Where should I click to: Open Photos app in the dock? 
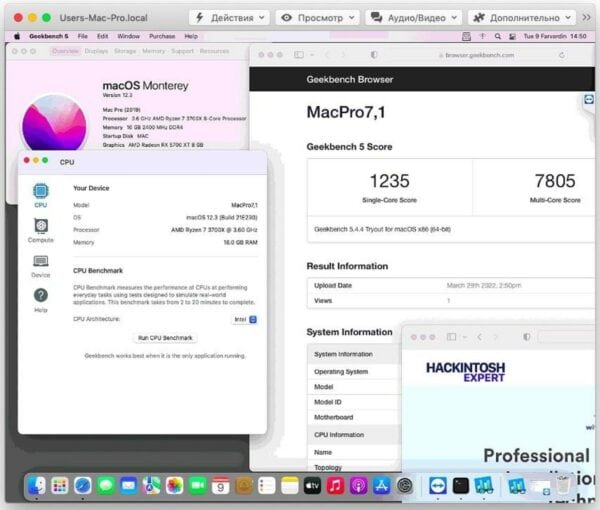[174, 486]
